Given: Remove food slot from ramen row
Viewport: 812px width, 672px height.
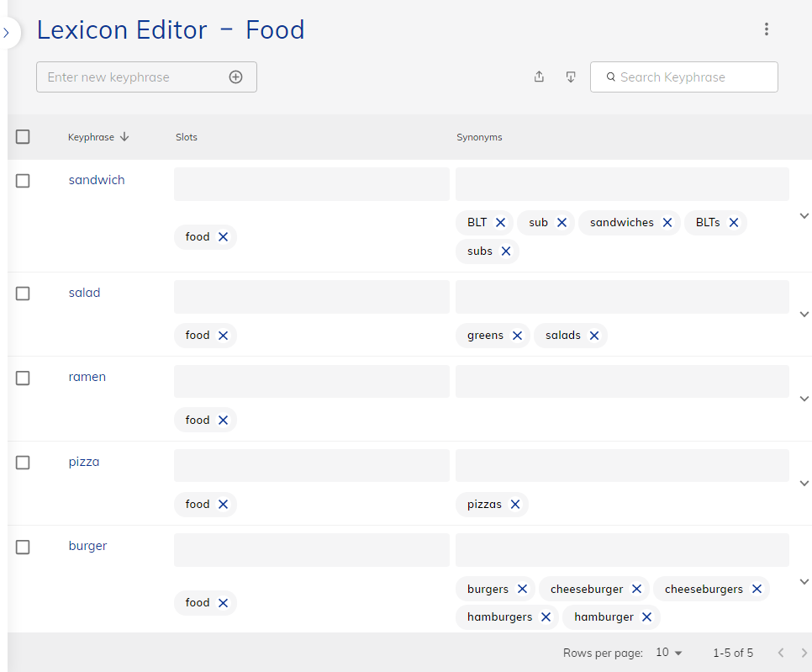Looking at the screenshot, I should 224,420.
